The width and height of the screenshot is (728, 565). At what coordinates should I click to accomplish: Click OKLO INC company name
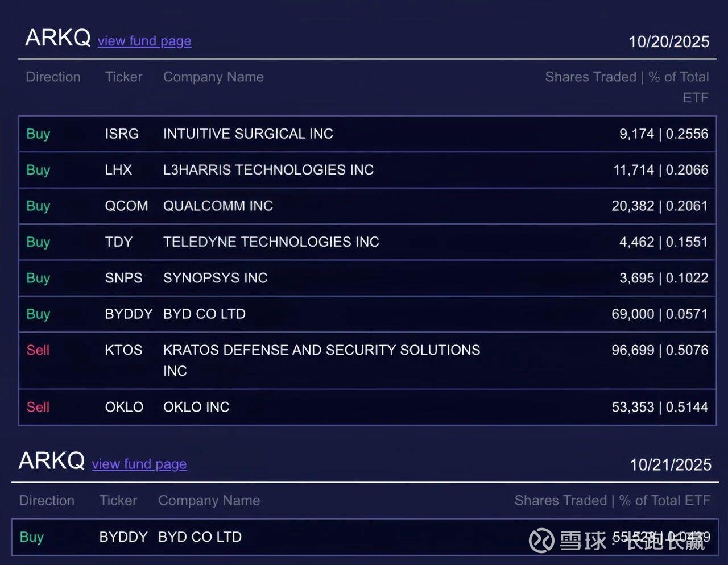pos(196,407)
